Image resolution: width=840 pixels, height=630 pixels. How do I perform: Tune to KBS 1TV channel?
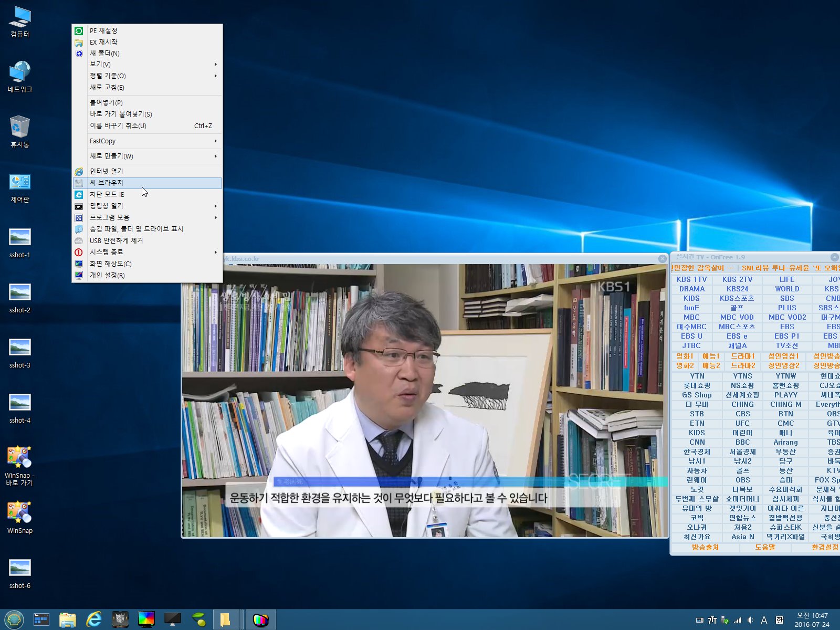tap(691, 279)
